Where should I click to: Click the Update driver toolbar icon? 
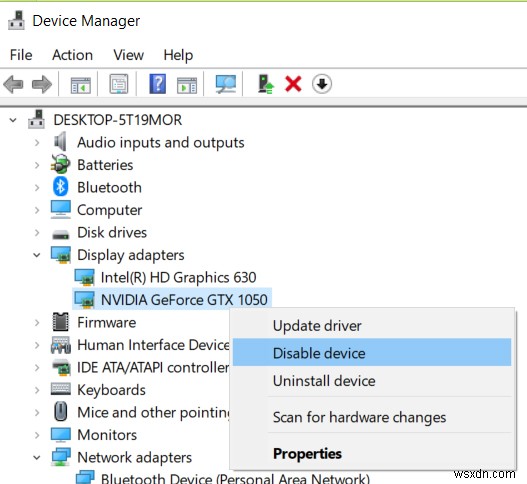[x=266, y=84]
